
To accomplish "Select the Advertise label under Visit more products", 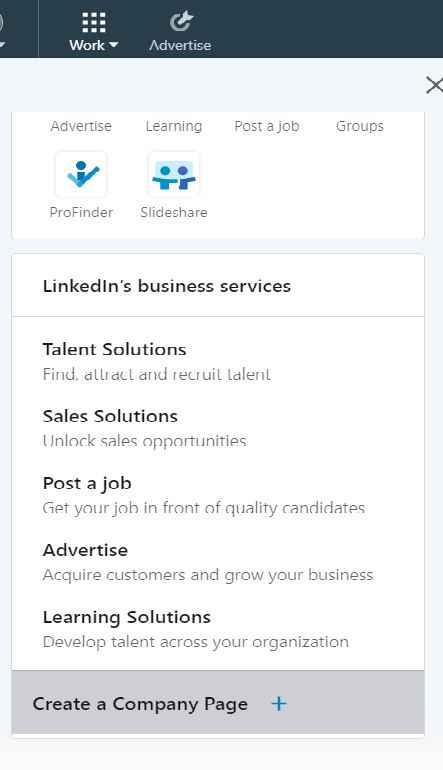I will click(x=81, y=126).
